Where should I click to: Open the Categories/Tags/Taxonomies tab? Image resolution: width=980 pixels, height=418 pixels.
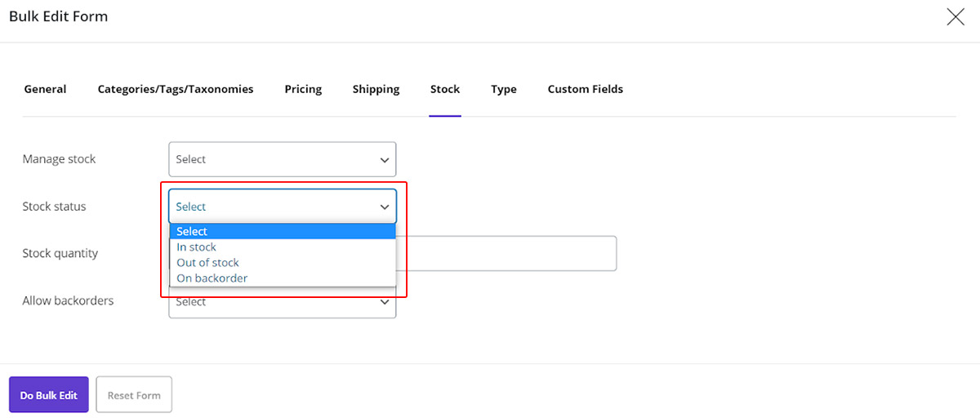click(176, 89)
